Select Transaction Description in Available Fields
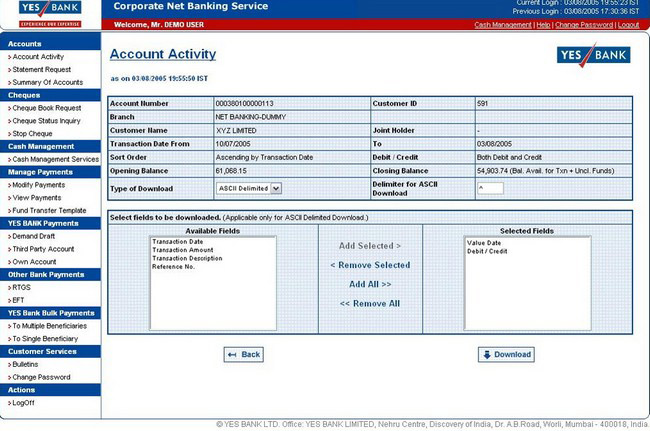Viewport: 650px width, 431px height. [x=187, y=258]
